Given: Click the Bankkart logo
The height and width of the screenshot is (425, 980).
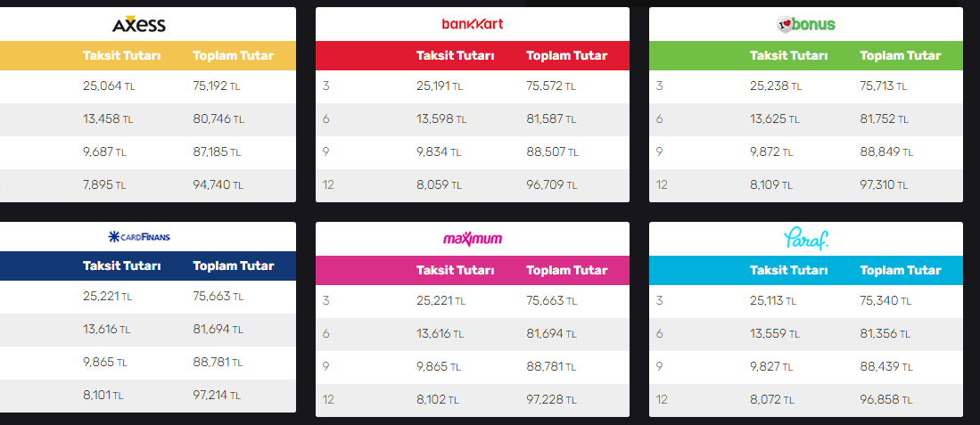Looking at the screenshot, I should click(473, 24).
